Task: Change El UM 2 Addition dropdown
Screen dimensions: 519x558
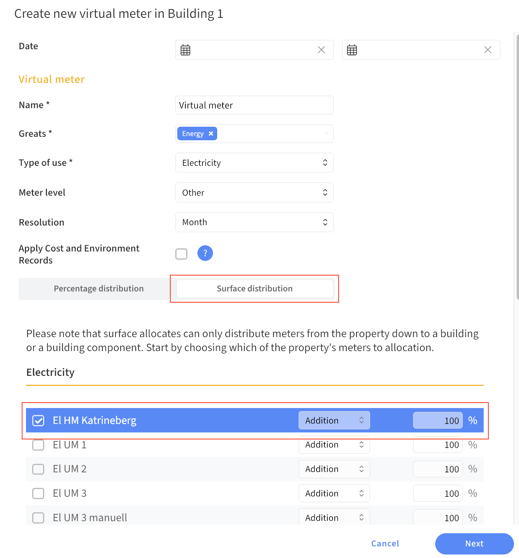Action: click(x=334, y=469)
